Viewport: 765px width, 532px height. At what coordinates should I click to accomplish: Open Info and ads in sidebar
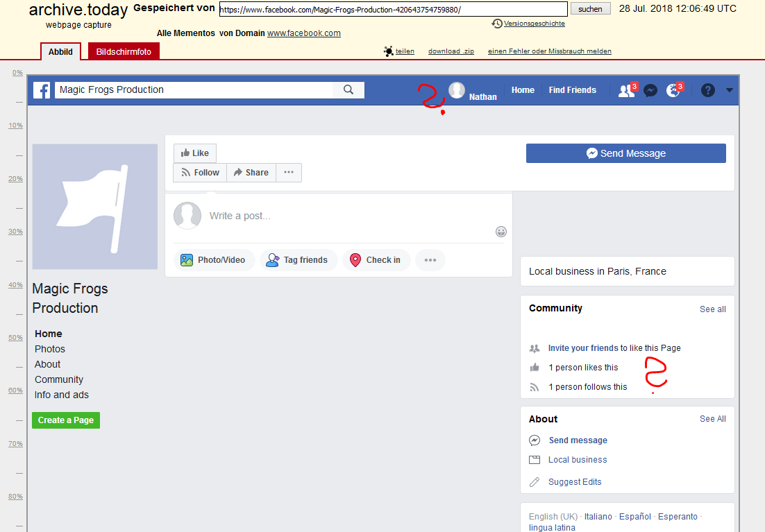(62, 395)
